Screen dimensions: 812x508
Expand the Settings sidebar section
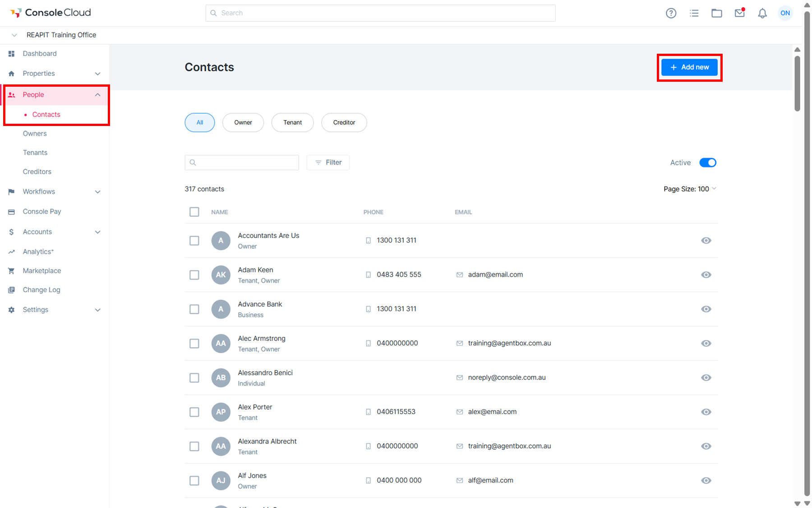97,310
